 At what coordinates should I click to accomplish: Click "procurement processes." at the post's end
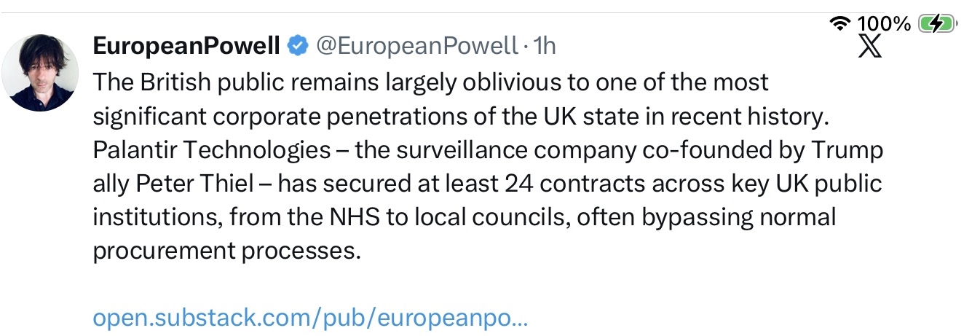tap(227, 251)
